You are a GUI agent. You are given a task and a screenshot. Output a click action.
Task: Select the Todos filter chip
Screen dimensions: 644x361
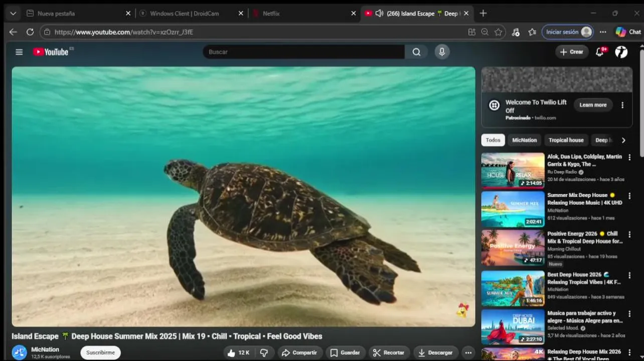click(x=493, y=140)
